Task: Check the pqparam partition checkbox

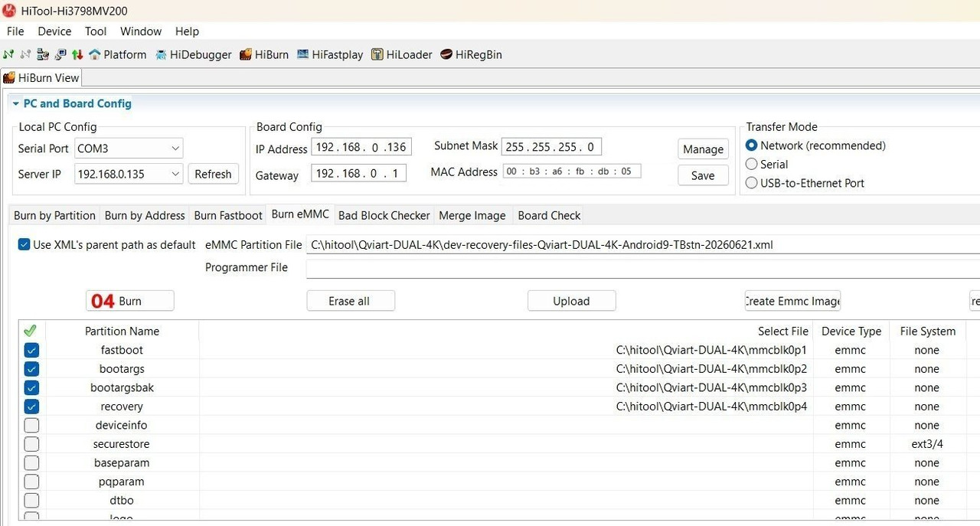Action: (x=31, y=482)
